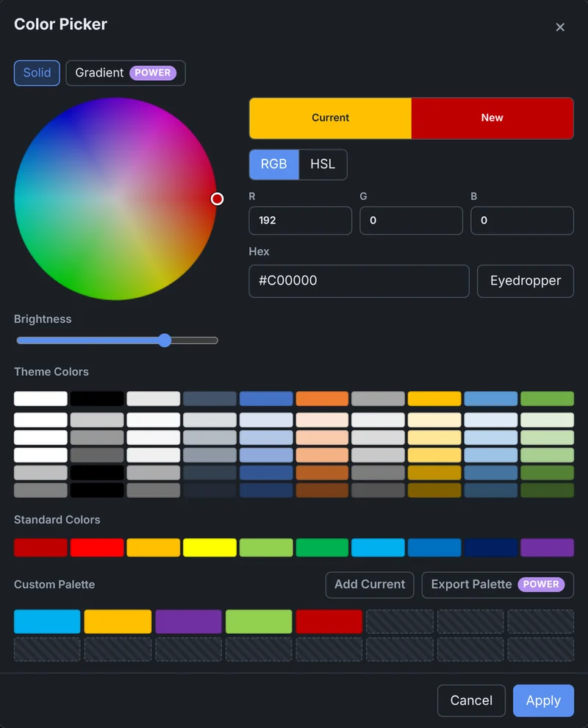Choose medium blue standard color
The height and width of the screenshot is (728, 588).
point(434,547)
